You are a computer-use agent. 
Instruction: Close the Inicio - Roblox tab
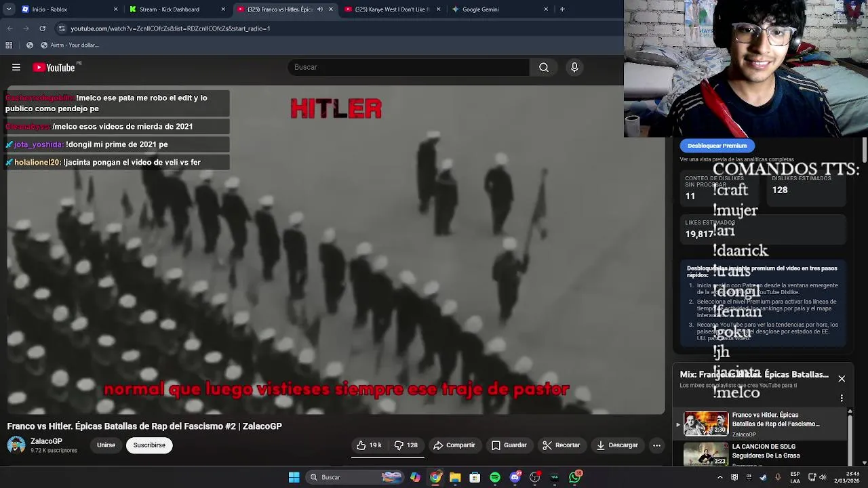115,9
